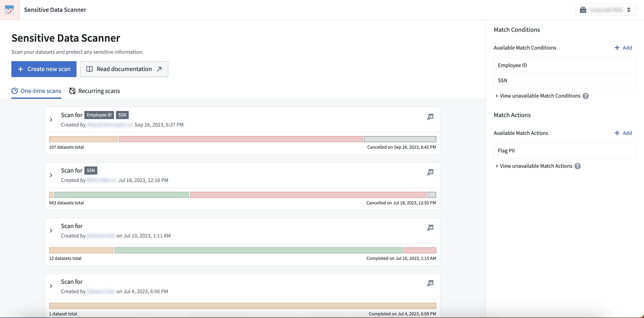This screenshot has width=644, height=318.
Task: Select the SSN match condition in the sidebar
Action: pos(565,80)
